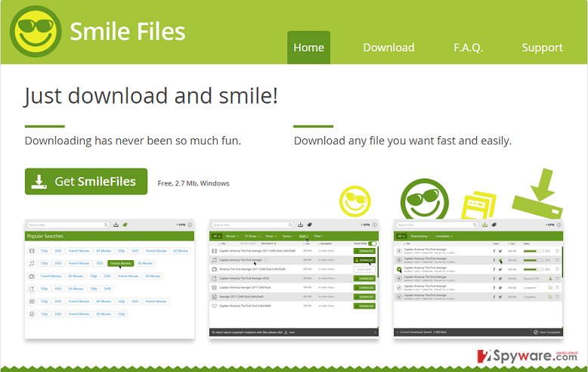Click the downloads list vertical scrollbar
This screenshot has width=588, height=372.
[562, 262]
